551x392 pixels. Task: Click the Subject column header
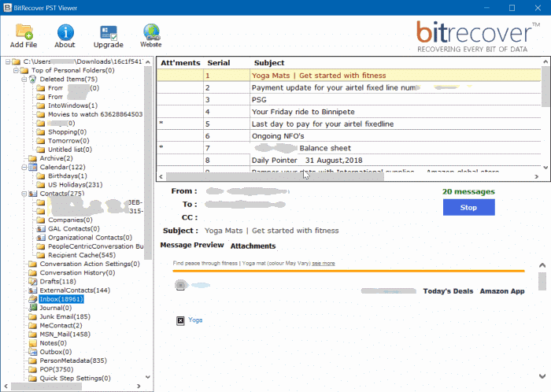pos(268,62)
